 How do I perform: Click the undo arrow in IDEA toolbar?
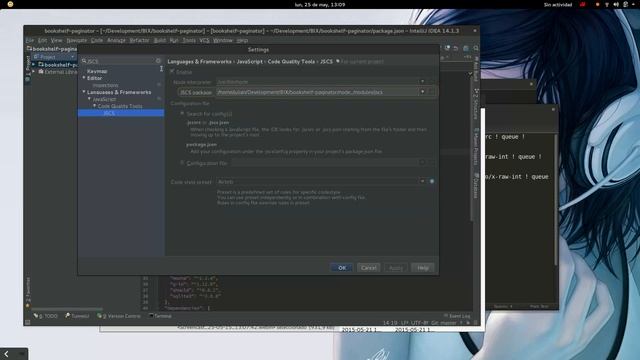pos(456,48)
